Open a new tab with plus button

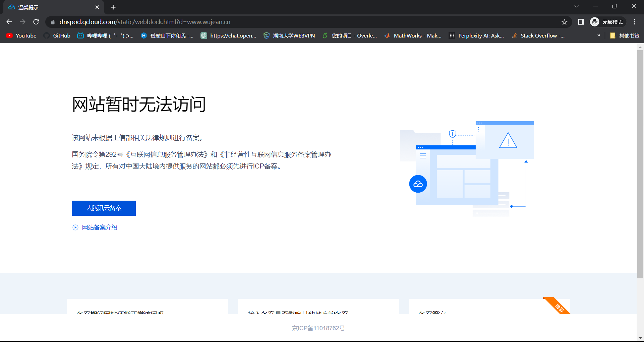(x=113, y=7)
